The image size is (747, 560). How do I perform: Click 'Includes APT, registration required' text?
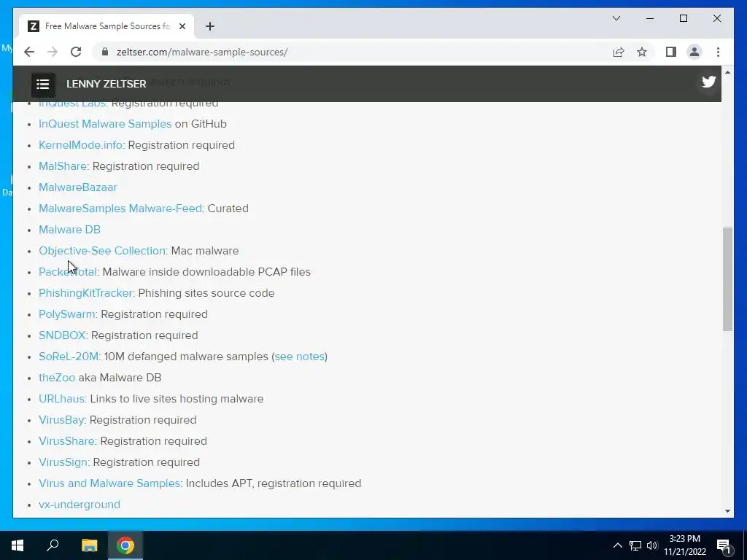pos(274,483)
